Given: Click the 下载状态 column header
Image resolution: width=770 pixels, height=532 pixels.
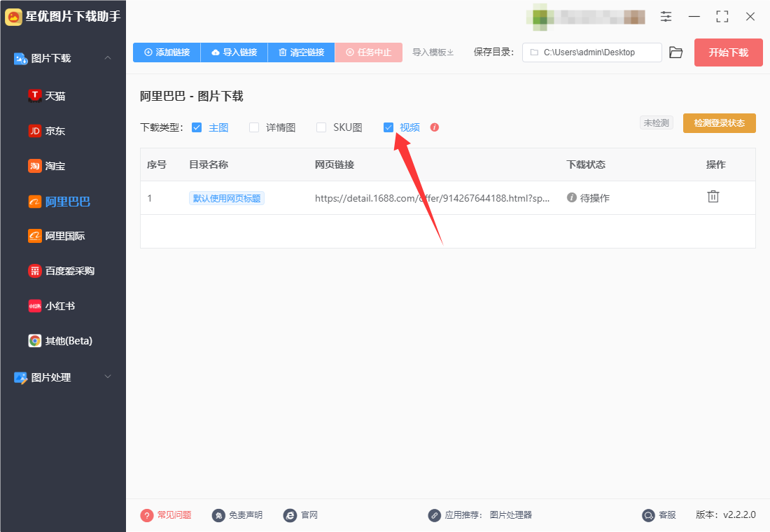Looking at the screenshot, I should pos(586,164).
